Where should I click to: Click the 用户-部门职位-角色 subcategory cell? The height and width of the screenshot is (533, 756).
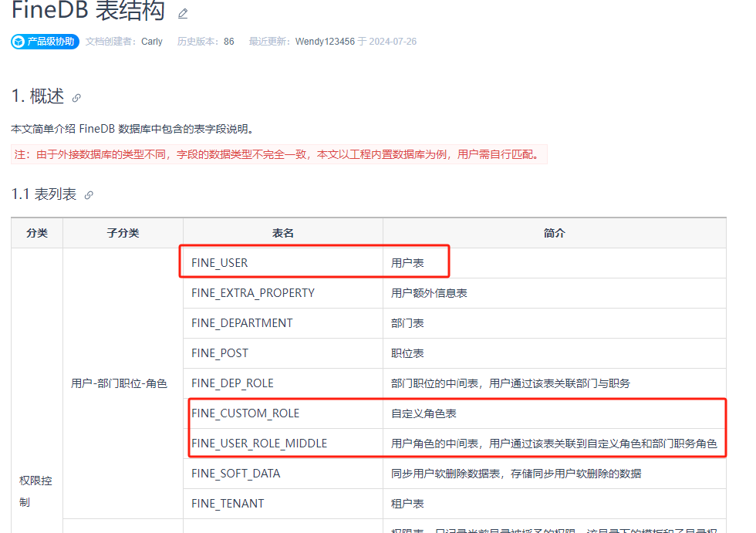click(x=123, y=383)
